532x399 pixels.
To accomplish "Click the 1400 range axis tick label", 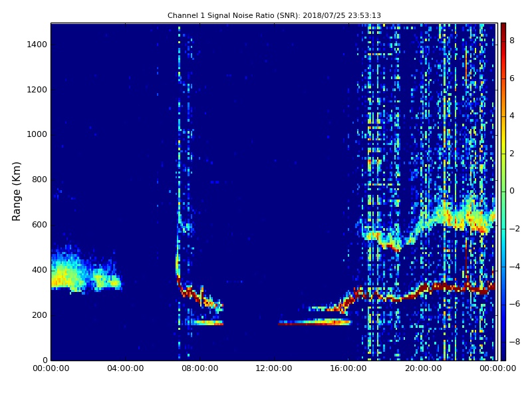I will 37,45.
